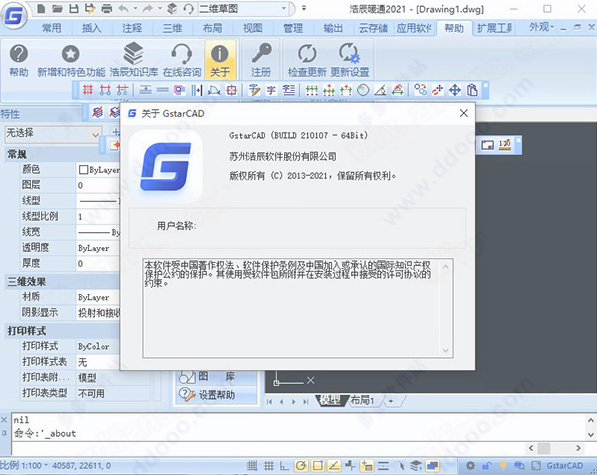This screenshot has height=475, width=597.
Task: Click the 线型比例 value field
Action: tap(99, 217)
